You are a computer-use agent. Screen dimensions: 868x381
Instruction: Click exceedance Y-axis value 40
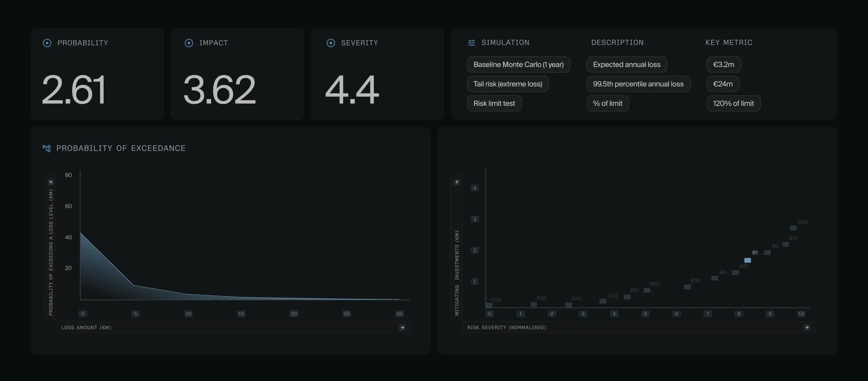(x=68, y=237)
